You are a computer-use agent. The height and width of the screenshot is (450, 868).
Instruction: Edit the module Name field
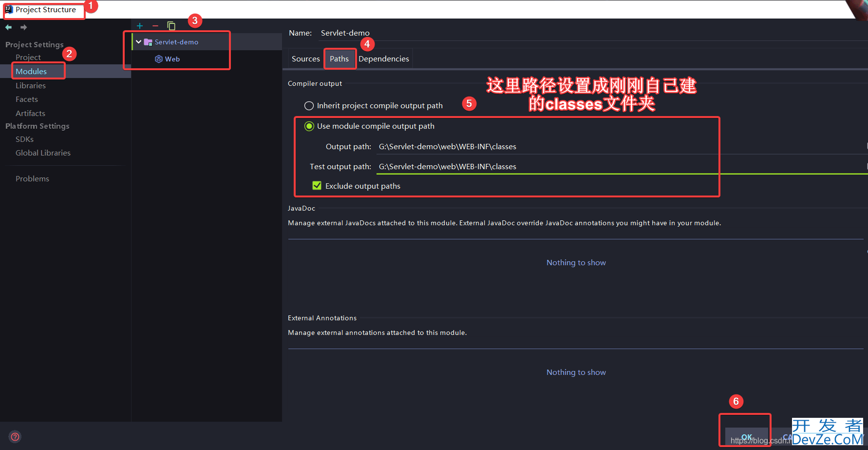tap(592, 33)
